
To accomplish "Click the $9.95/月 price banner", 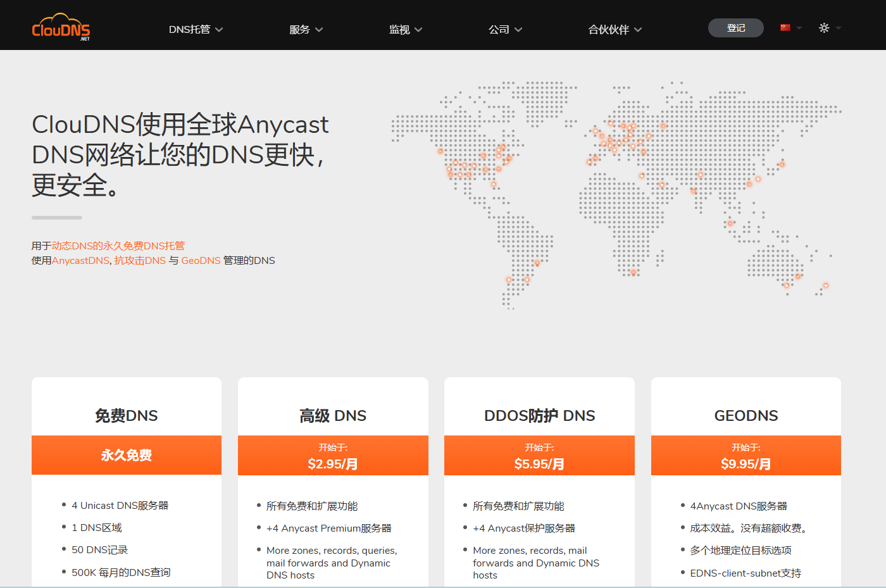I will click(746, 455).
